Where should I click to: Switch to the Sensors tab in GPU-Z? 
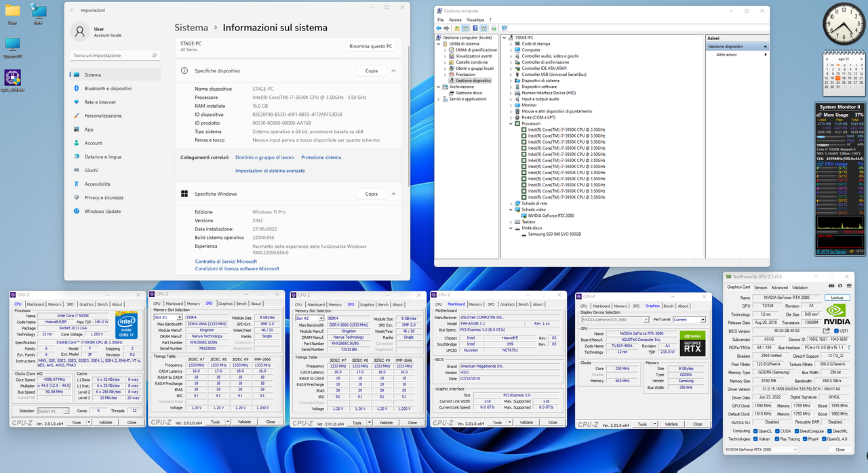coord(760,287)
